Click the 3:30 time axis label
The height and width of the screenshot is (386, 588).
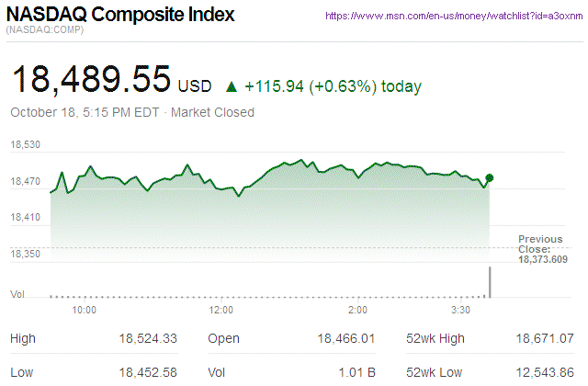click(461, 311)
